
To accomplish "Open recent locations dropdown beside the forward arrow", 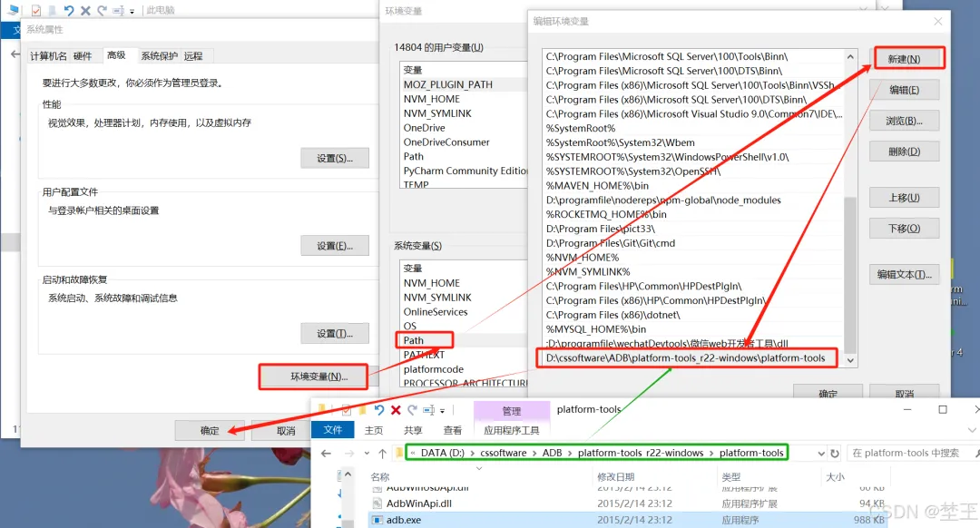I will click(x=367, y=454).
